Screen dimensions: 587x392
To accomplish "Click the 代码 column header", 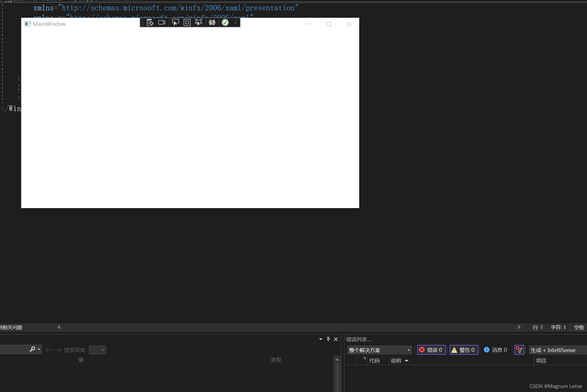I will coord(374,361).
